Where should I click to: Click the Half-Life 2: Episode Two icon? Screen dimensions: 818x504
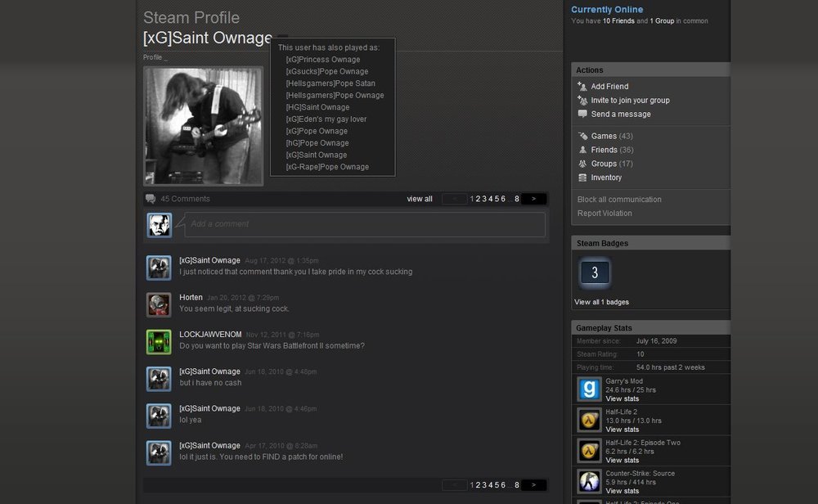589,451
